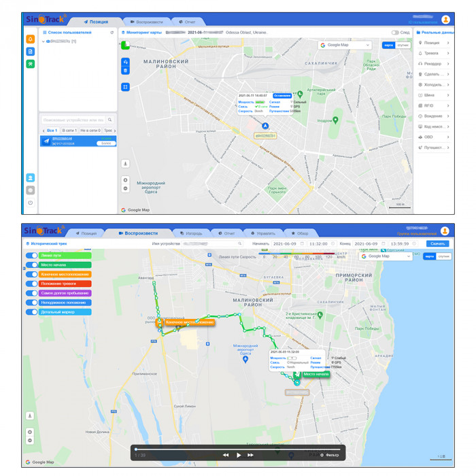Viewport: 476px width, 476px height.
Task: Toggle the Детальный маркер switch
Action: click(31, 312)
